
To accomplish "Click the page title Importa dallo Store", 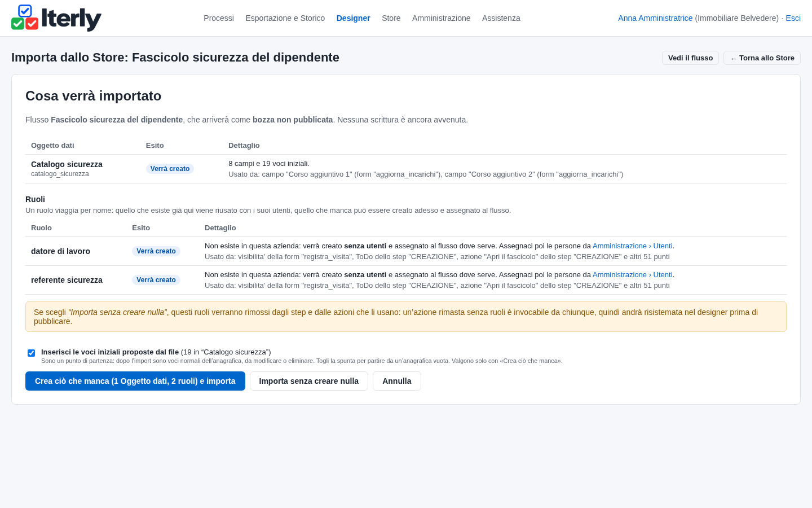I will [175, 58].
